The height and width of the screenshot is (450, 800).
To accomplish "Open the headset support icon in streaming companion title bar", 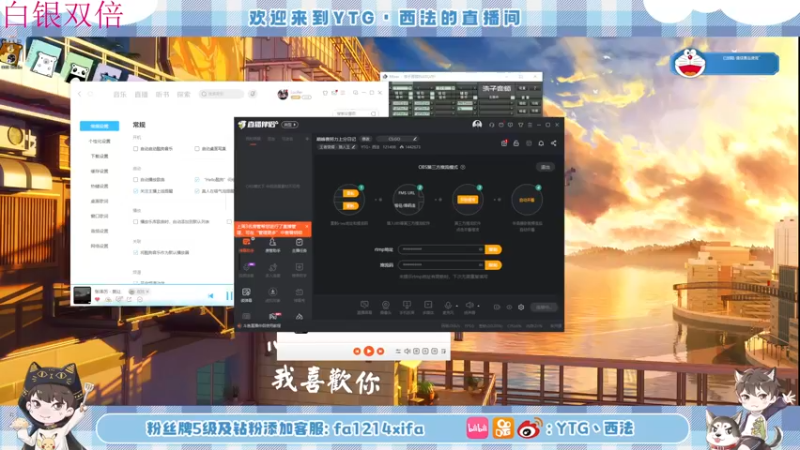I will click(x=491, y=125).
